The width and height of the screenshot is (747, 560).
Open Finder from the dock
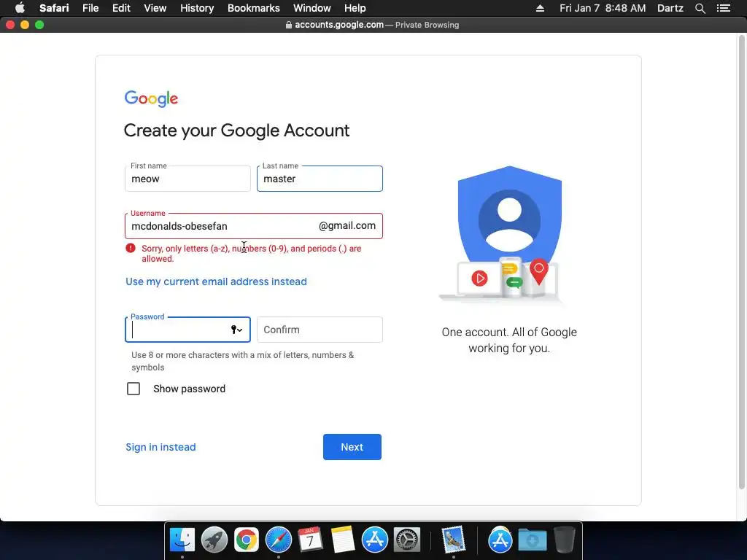point(182,540)
